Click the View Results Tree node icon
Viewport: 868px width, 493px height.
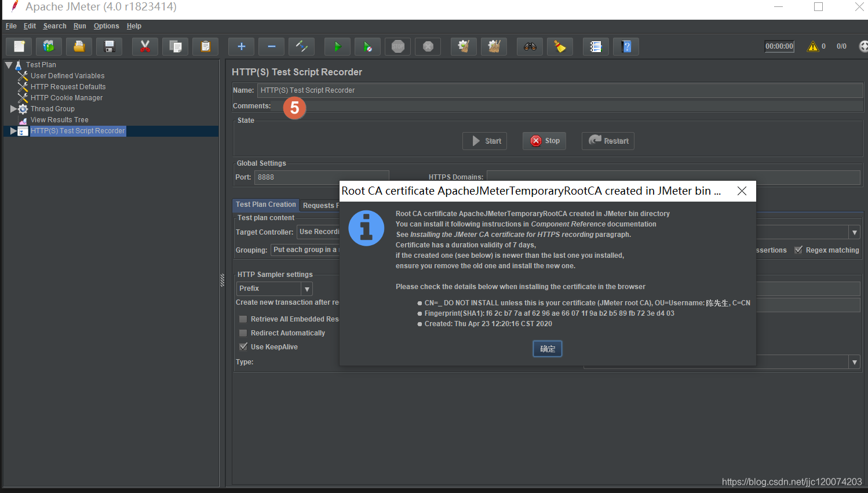[x=23, y=120]
